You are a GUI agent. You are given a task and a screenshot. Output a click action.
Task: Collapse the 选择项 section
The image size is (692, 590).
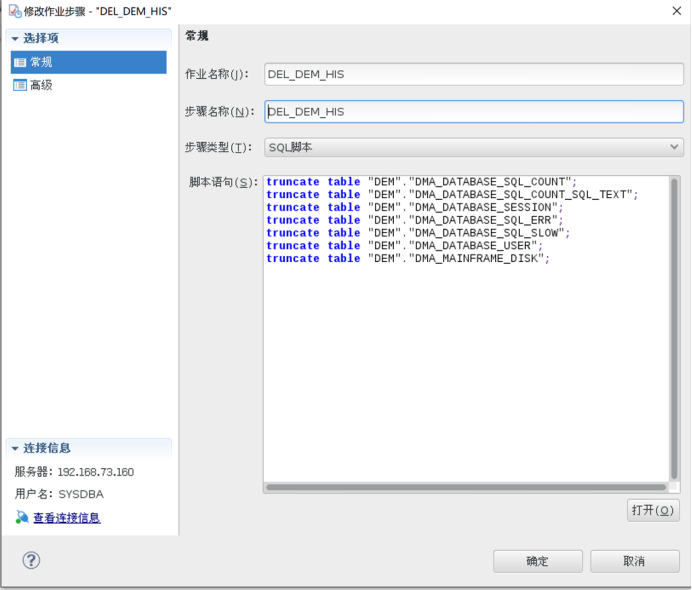(15, 38)
